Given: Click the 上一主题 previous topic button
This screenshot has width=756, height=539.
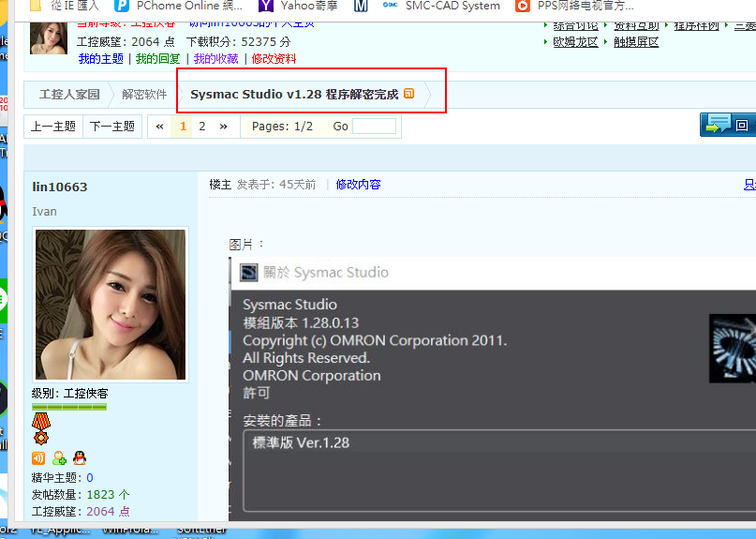Looking at the screenshot, I should pyautogui.click(x=53, y=126).
